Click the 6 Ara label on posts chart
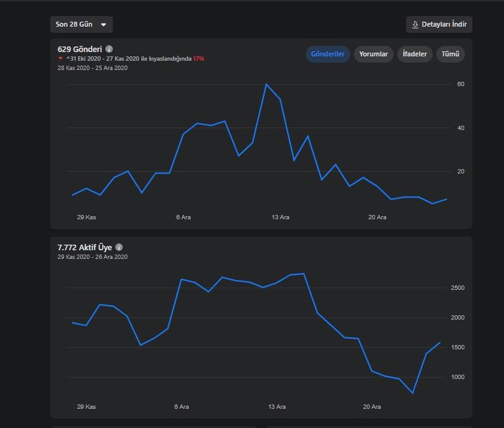 tap(183, 217)
